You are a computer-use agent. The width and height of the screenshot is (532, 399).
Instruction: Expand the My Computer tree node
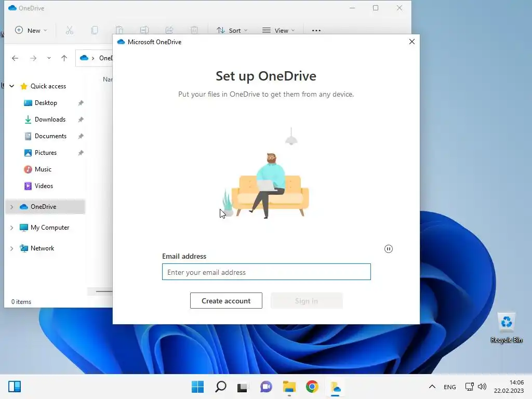coord(11,228)
